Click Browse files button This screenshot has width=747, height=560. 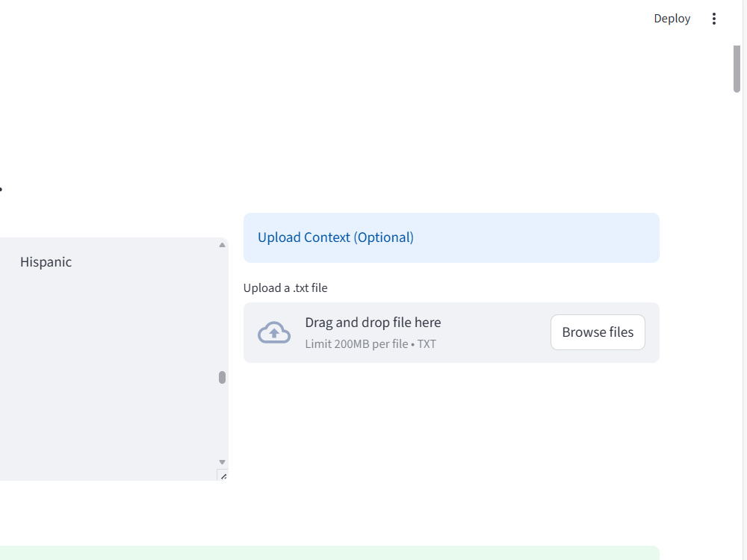pos(598,332)
